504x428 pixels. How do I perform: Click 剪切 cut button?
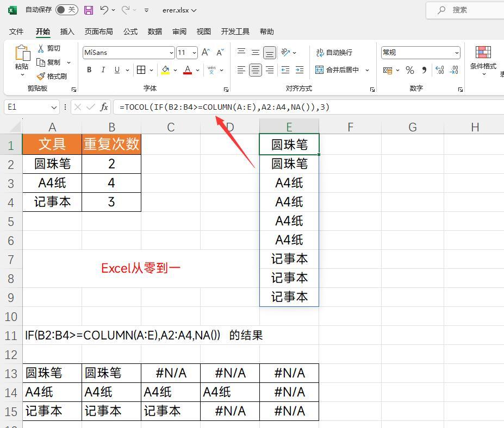(49, 48)
